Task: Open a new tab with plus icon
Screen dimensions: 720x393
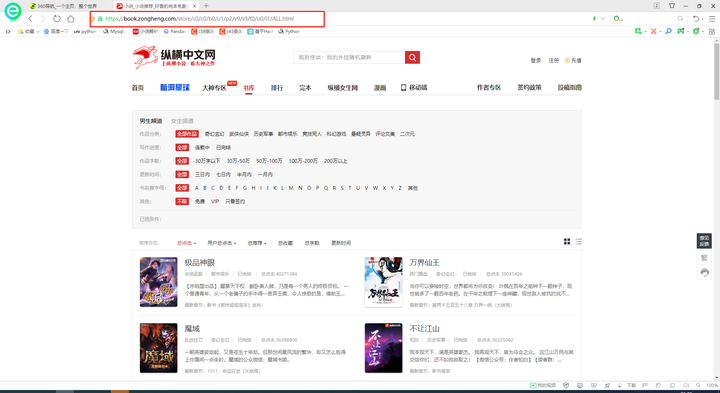Action: click(x=206, y=6)
